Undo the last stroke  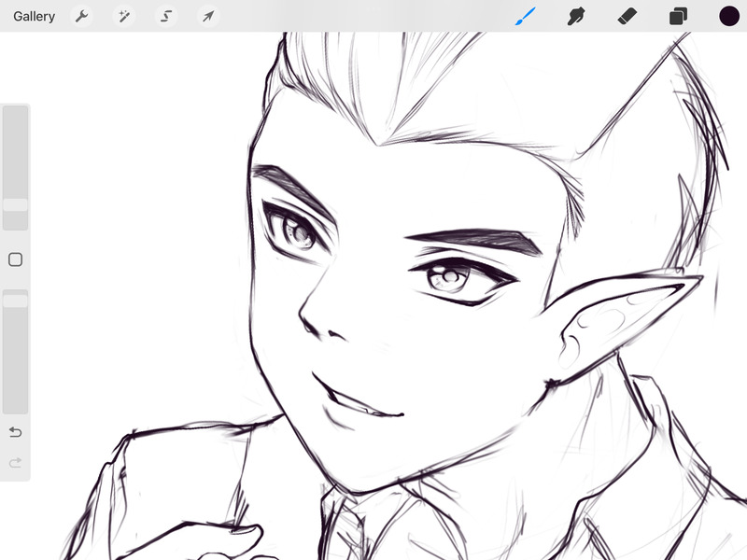(15, 432)
